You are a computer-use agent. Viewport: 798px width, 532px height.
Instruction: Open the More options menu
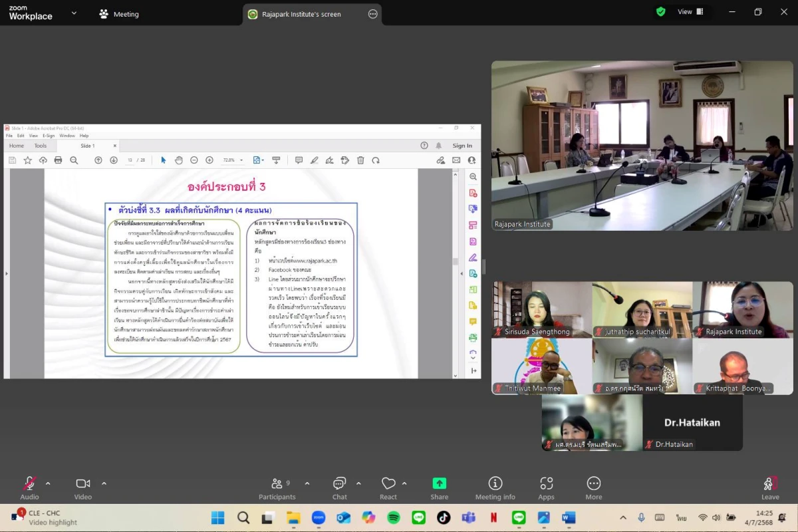pos(593,487)
